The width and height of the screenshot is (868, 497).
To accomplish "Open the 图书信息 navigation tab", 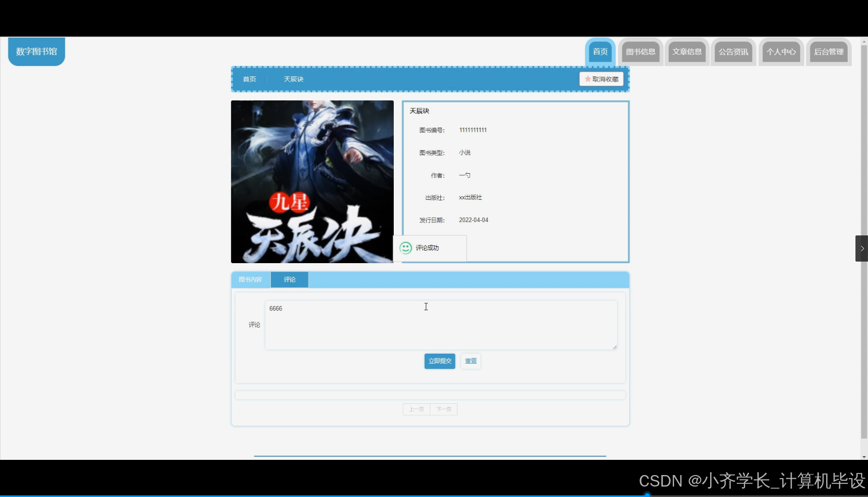I will [641, 52].
